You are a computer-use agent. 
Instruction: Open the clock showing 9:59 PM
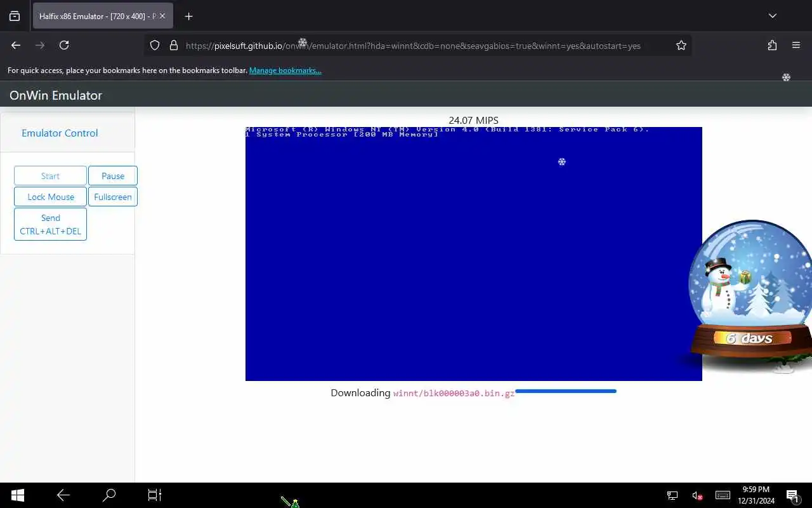coord(756,495)
